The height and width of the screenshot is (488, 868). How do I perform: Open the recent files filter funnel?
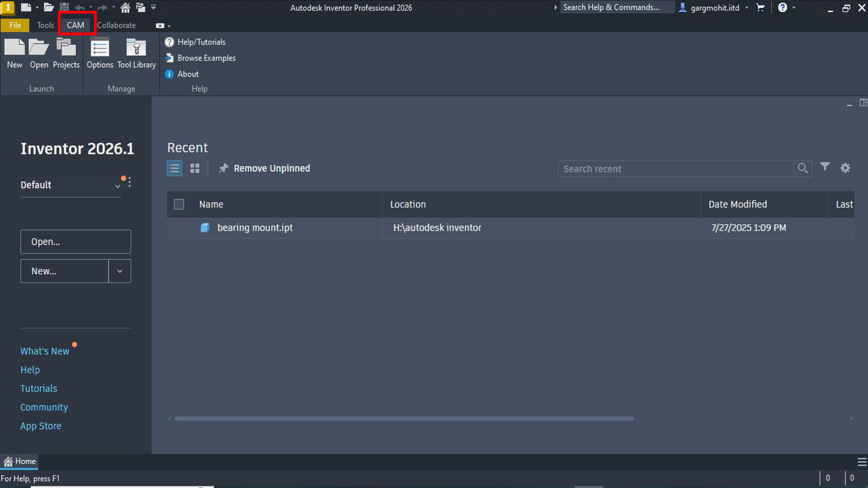(825, 167)
